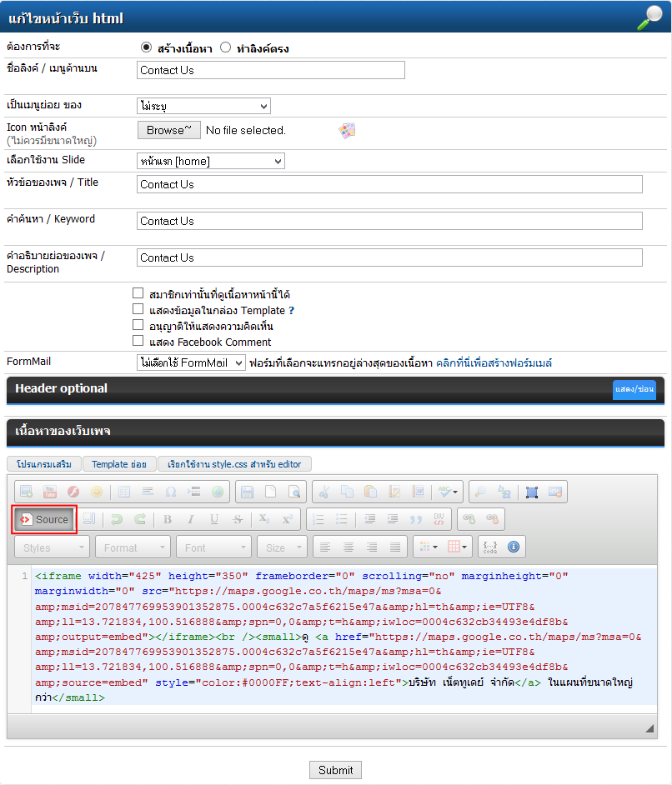Click the Paste from Word icon
Viewport: 672px width, 785px height.
point(418,492)
